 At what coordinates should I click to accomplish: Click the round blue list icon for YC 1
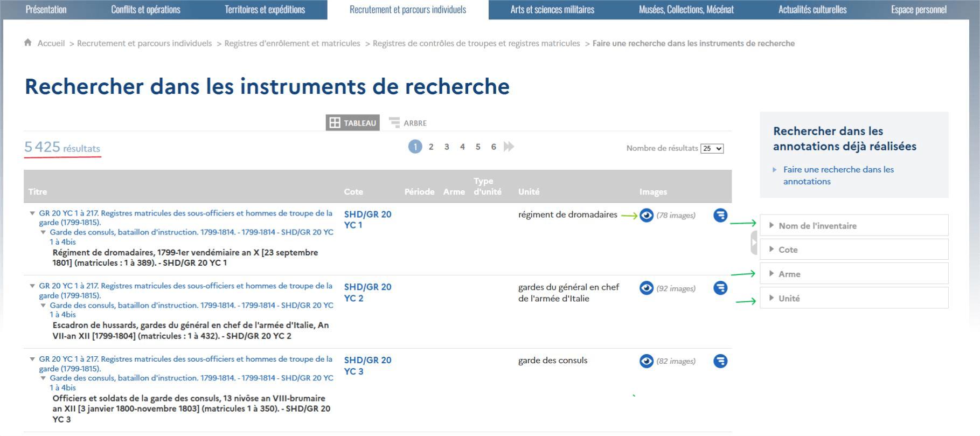[720, 216]
